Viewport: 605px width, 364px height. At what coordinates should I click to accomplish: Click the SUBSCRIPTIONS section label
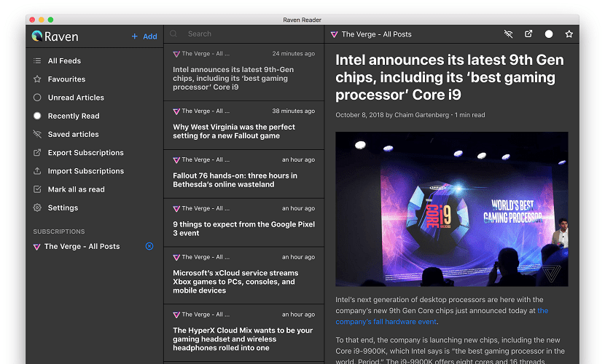point(59,232)
